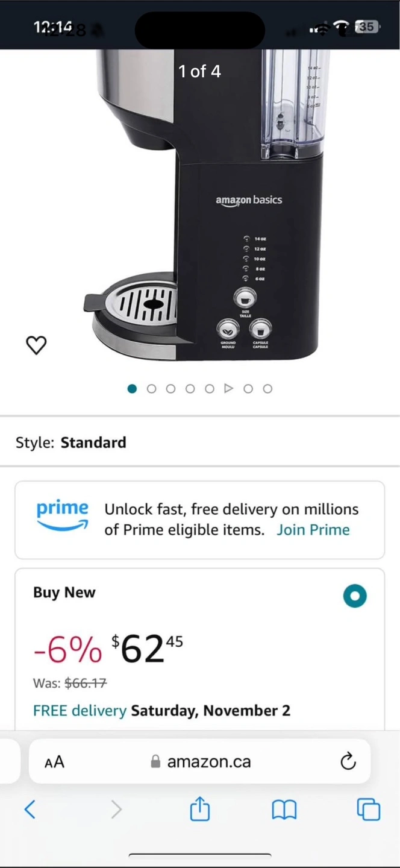Select the third image carousel dot

170,389
